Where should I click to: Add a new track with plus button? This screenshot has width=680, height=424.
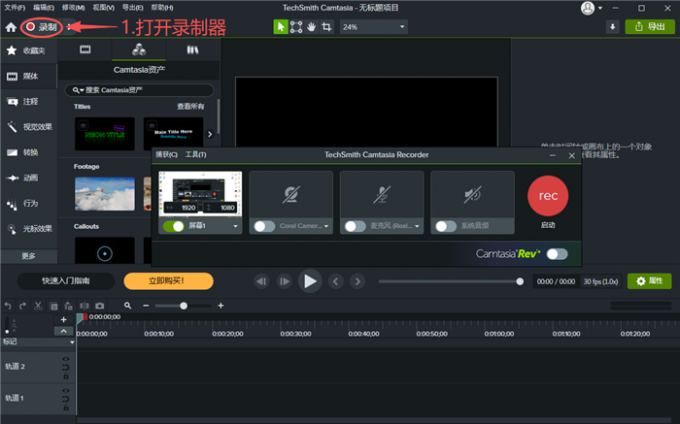[x=63, y=320]
